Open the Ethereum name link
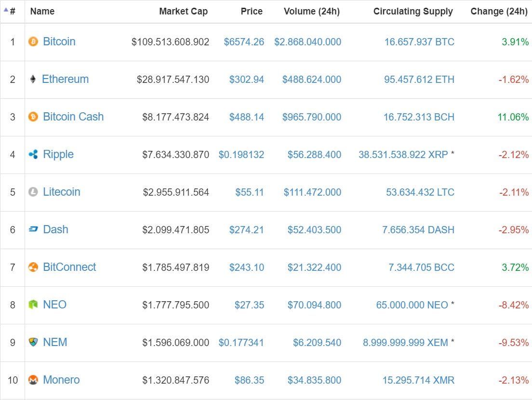This screenshot has height=400, width=532. point(66,80)
